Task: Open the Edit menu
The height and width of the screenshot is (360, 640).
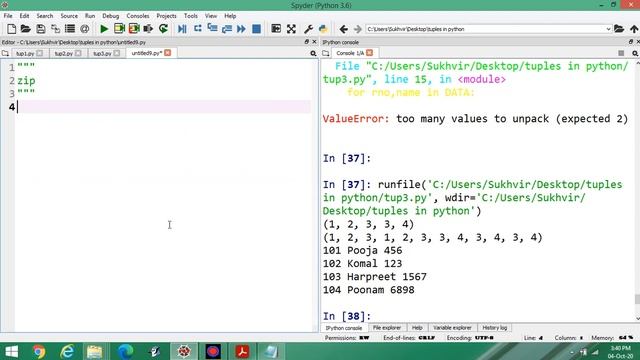Action: (24, 16)
